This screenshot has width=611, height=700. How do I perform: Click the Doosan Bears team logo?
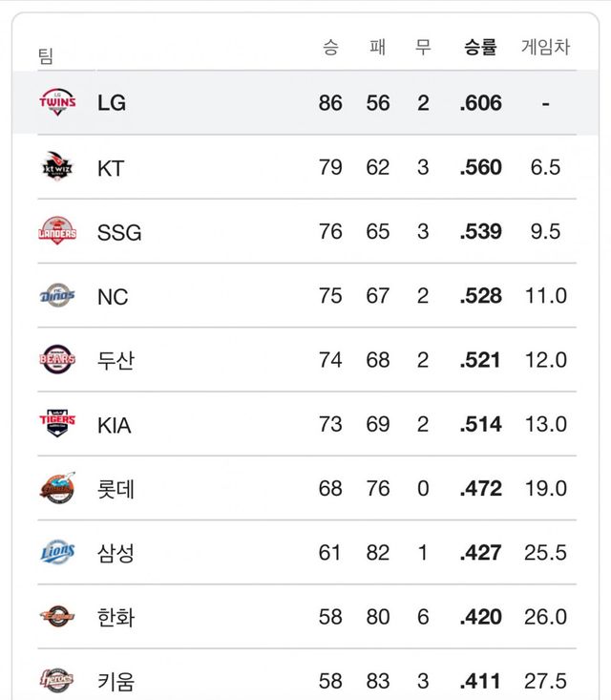tap(57, 360)
